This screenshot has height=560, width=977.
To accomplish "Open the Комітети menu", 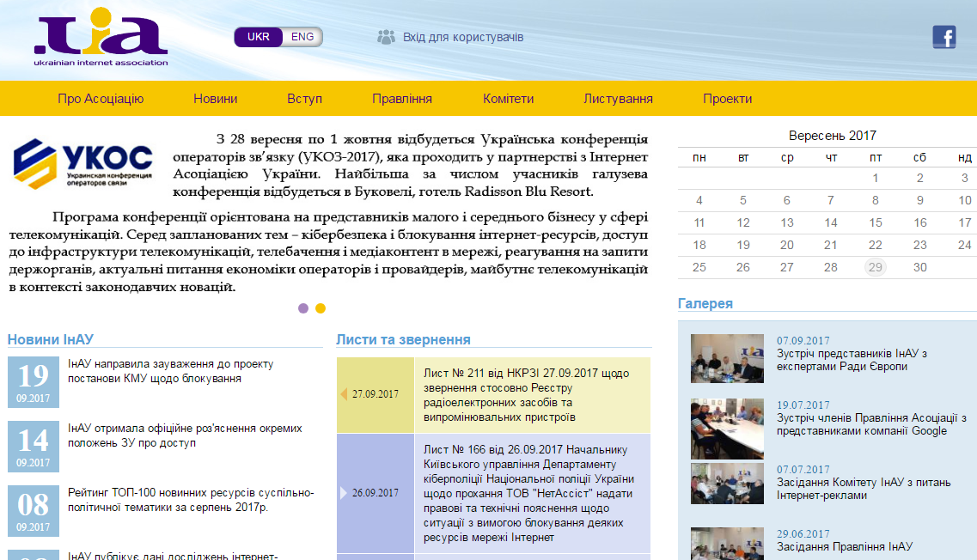I will (x=508, y=99).
